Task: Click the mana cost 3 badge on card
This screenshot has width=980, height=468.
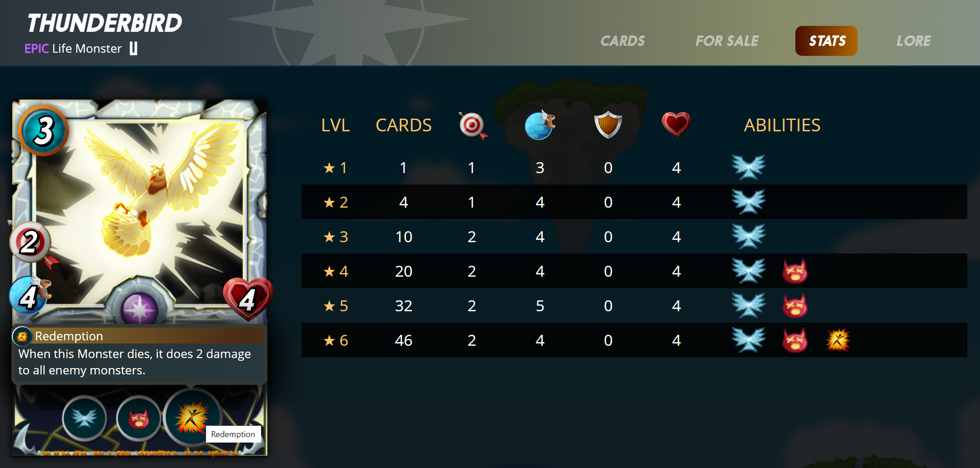Action: click(44, 130)
